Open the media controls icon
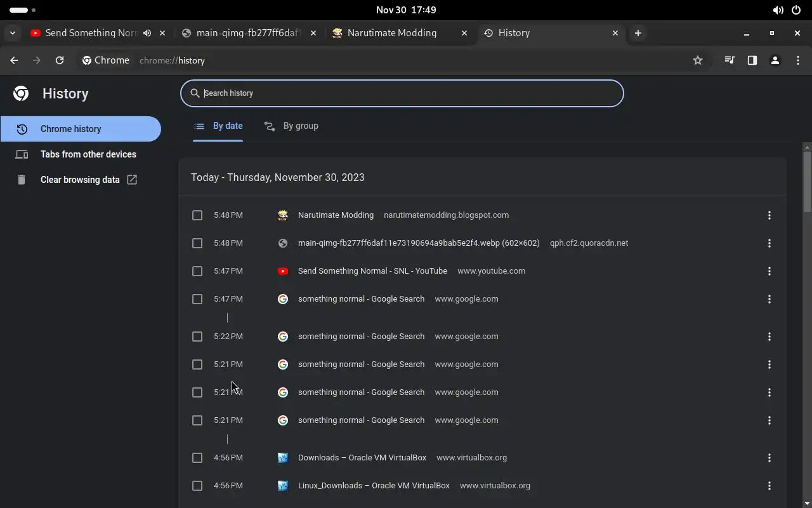The image size is (812, 508). (x=730, y=60)
